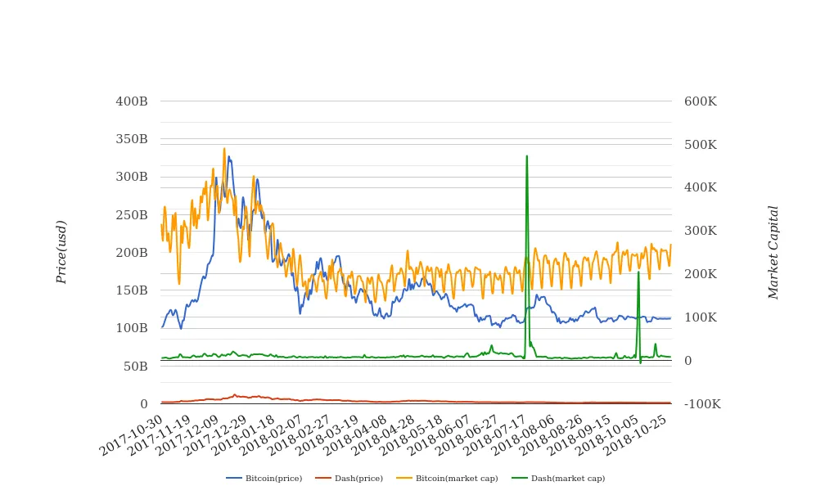Viewport: 825px width, 504px height.
Task: Click the orange Bitcoin(market cap) legend marker
Action: pos(404,478)
